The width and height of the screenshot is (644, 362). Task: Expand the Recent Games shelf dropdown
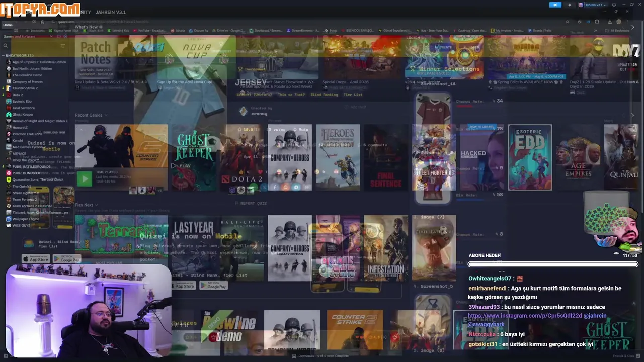pyautogui.click(x=106, y=115)
